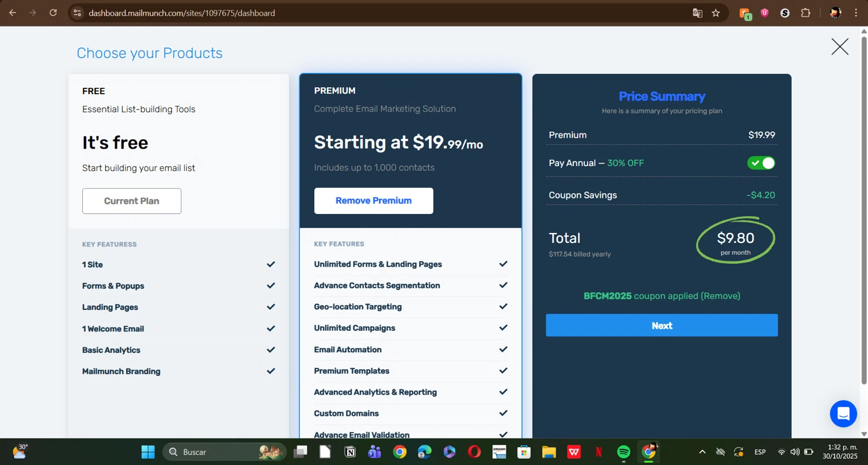Open Task View on the taskbar
The image size is (868, 465).
pos(300,452)
